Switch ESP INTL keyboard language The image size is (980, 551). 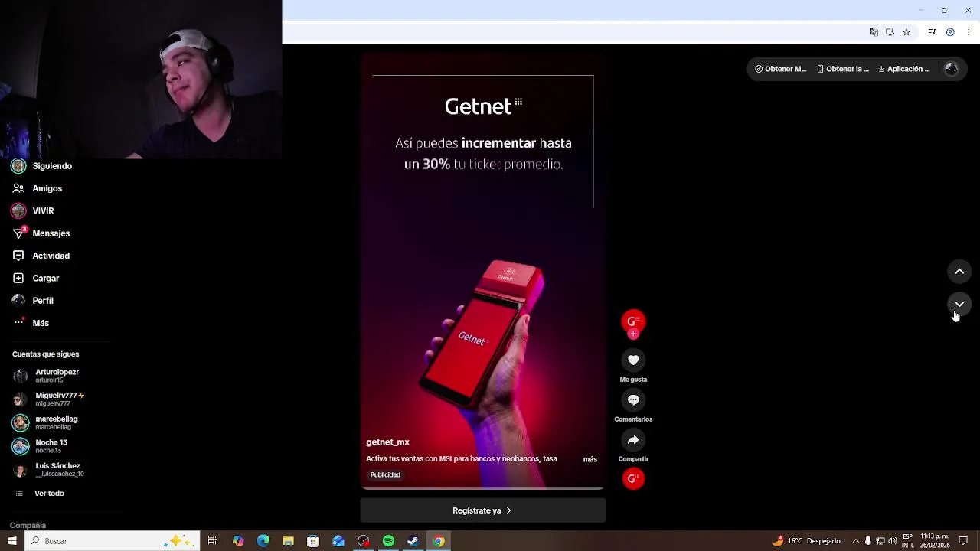click(908, 541)
